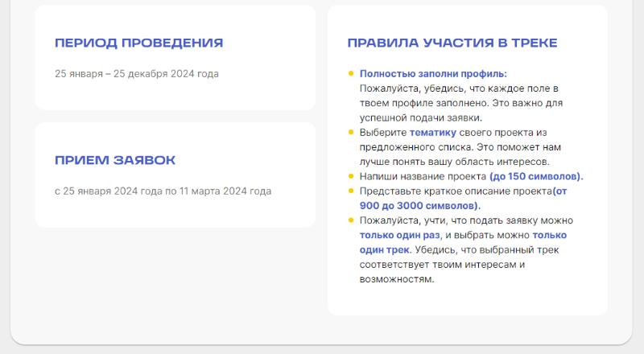Click the highlighted "только один раз" text
The width and height of the screenshot is (644, 354).
coord(399,236)
